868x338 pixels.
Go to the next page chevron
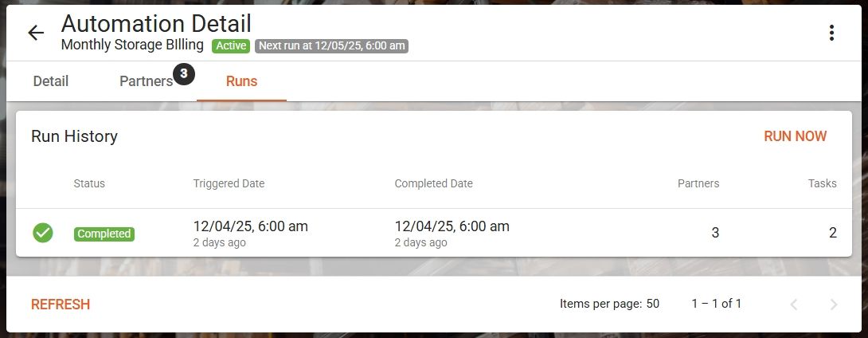pyautogui.click(x=834, y=305)
